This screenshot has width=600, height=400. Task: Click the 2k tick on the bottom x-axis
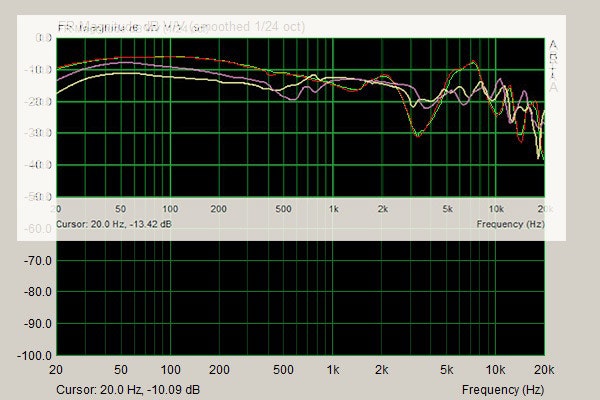coord(382,370)
